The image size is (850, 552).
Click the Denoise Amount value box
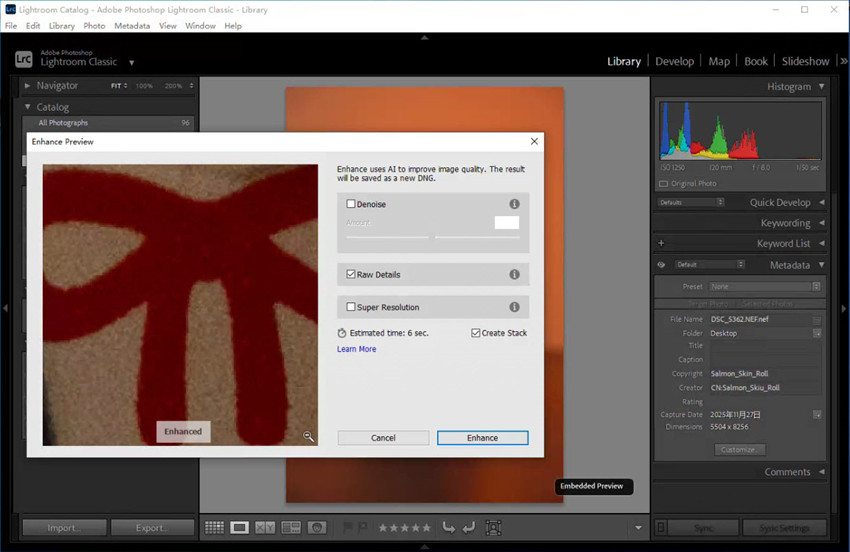pyautogui.click(x=507, y=222)
